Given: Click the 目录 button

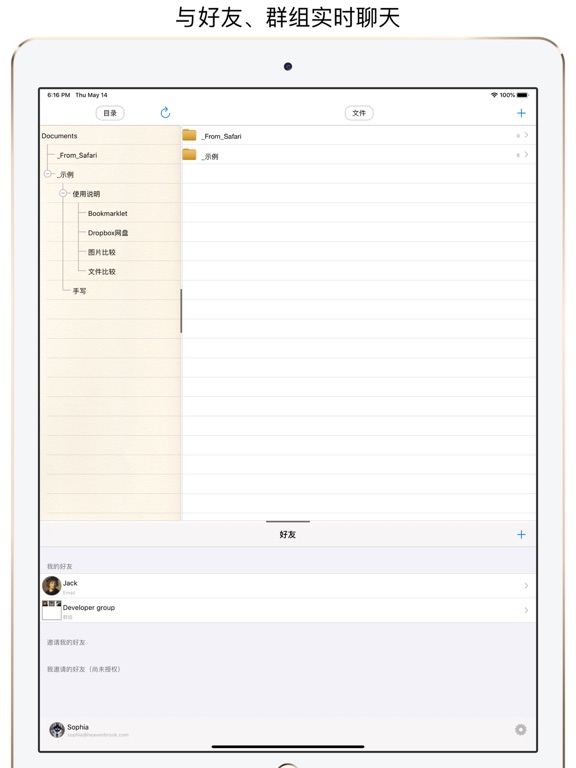Looking at the screenshot, I should pyautogui.click(x=110, y=113).
